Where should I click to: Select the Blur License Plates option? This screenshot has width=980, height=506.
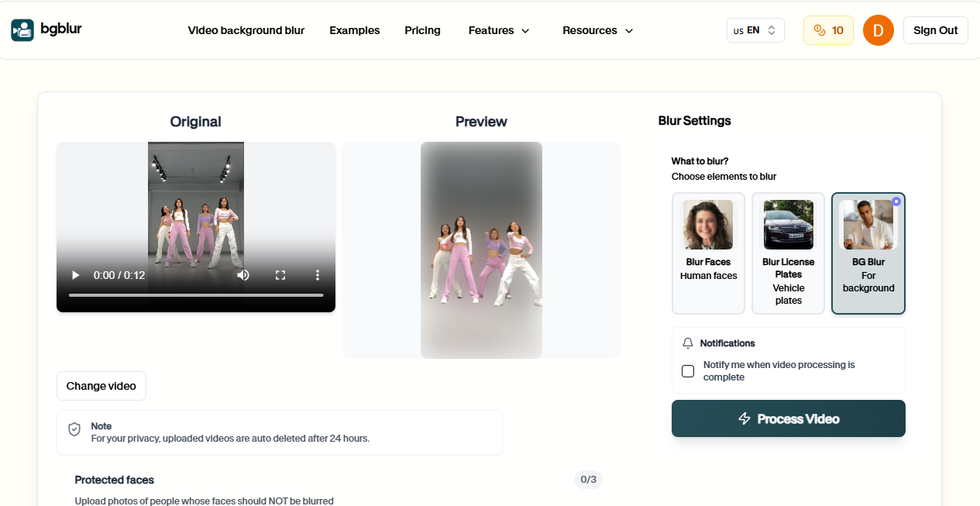tap(788, 253)
